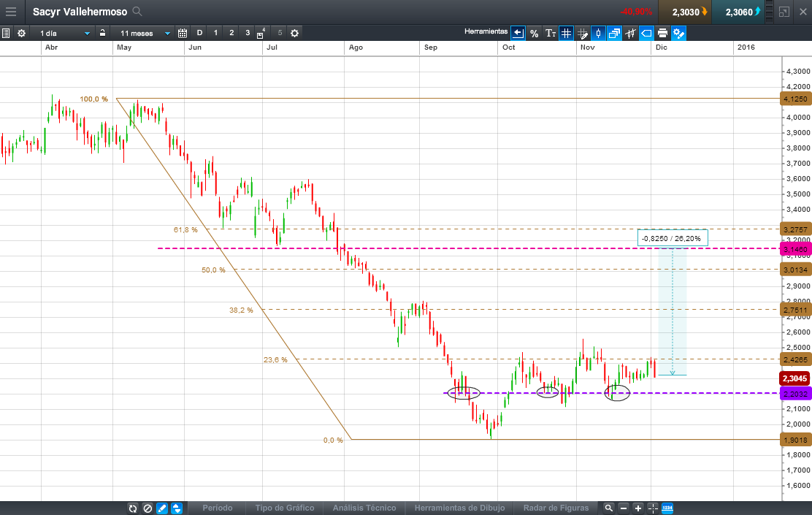Toggle the padlock lock icon
The height and width of the screenshot is (515, 812).
click(103, 33)
